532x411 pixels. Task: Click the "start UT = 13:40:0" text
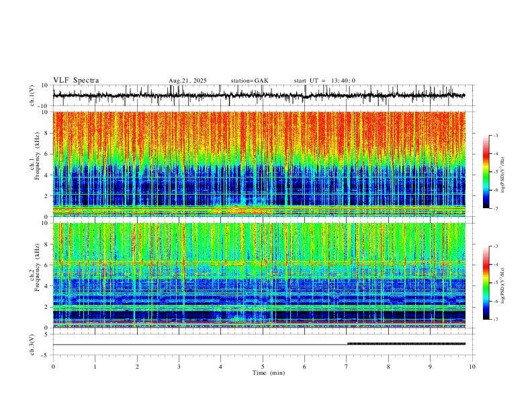pos(324,81)
